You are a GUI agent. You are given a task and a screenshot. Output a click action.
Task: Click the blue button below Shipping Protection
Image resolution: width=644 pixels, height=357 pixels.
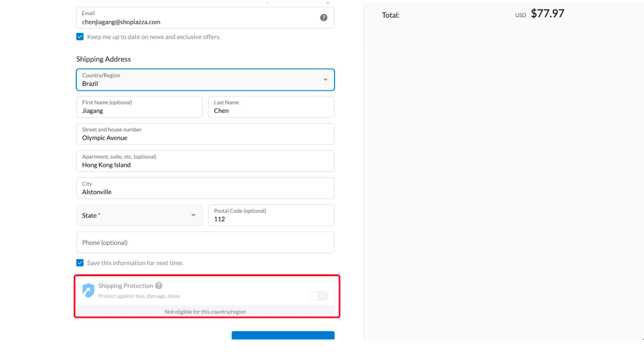[283, 335]
